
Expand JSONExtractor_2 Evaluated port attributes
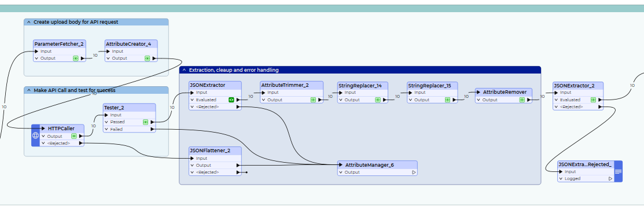(556, 100)
